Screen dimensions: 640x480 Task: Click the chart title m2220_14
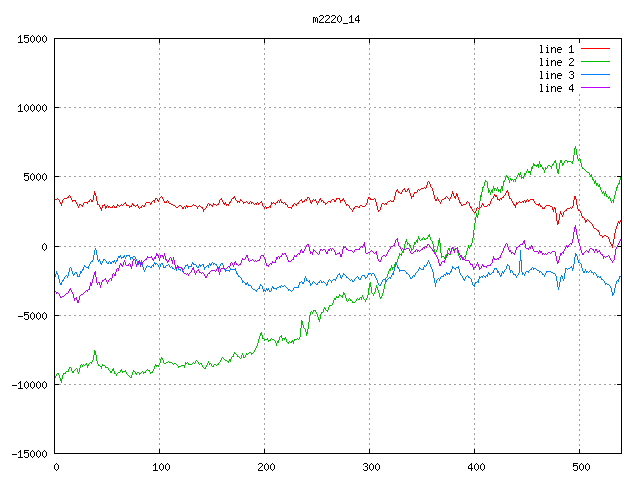[336, 19]
